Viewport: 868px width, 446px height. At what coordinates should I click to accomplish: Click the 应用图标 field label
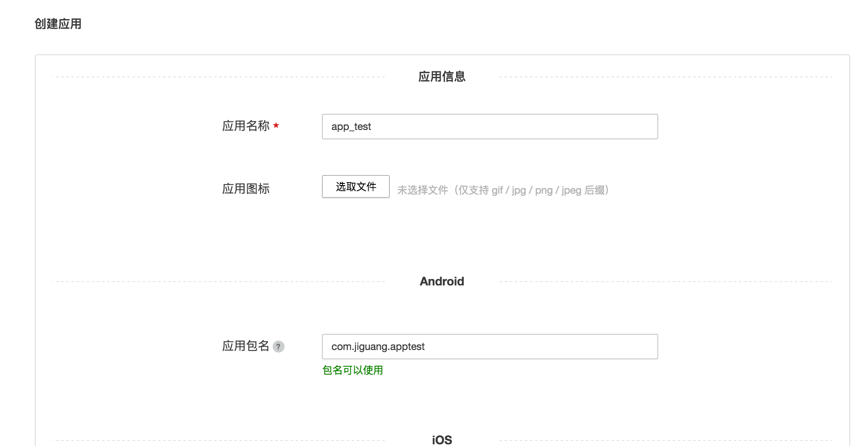pyautogui.click(x=246, y=189)
